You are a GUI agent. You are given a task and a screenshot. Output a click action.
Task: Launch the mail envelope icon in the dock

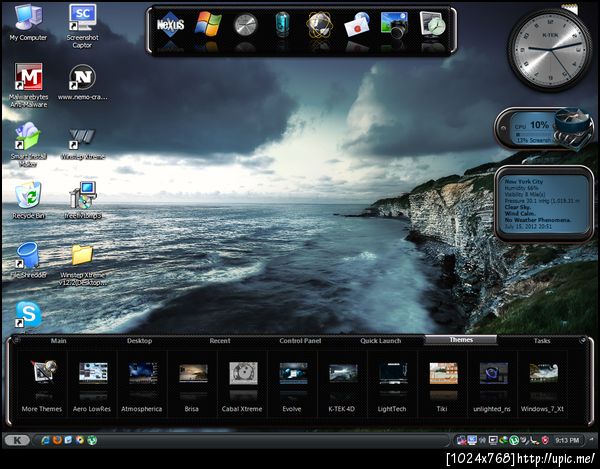(357, 25)
